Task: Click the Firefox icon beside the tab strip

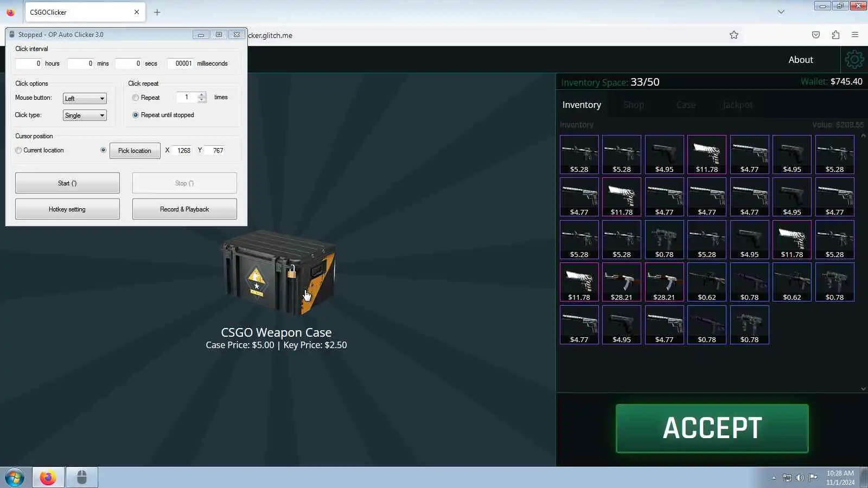Action: 11,12
